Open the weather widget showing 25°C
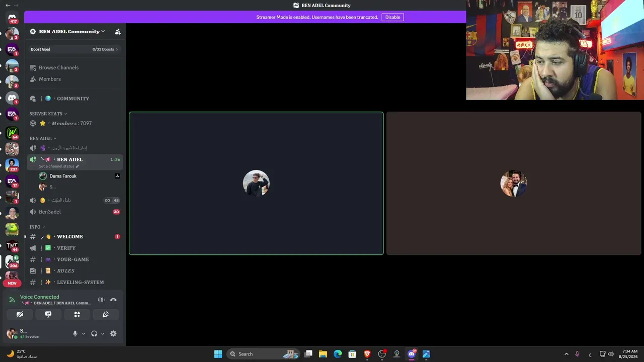Screen dimensions: 644x362 click(x=22, y=354)
